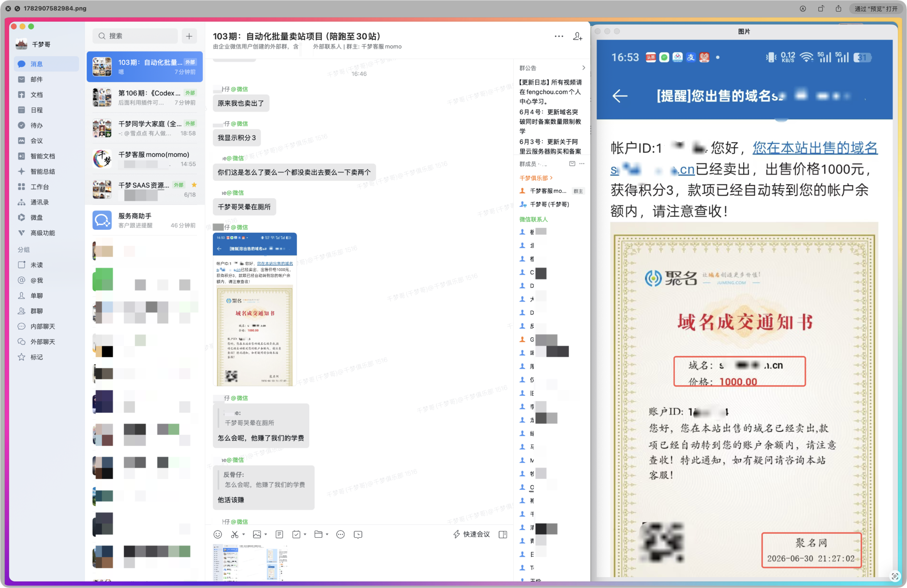Click the 智能文档 icon in sidebar

21,156
